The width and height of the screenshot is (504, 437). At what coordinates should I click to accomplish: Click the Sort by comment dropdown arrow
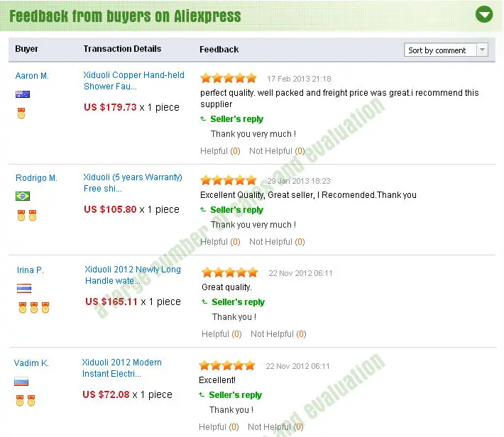(x=482, y=50)
